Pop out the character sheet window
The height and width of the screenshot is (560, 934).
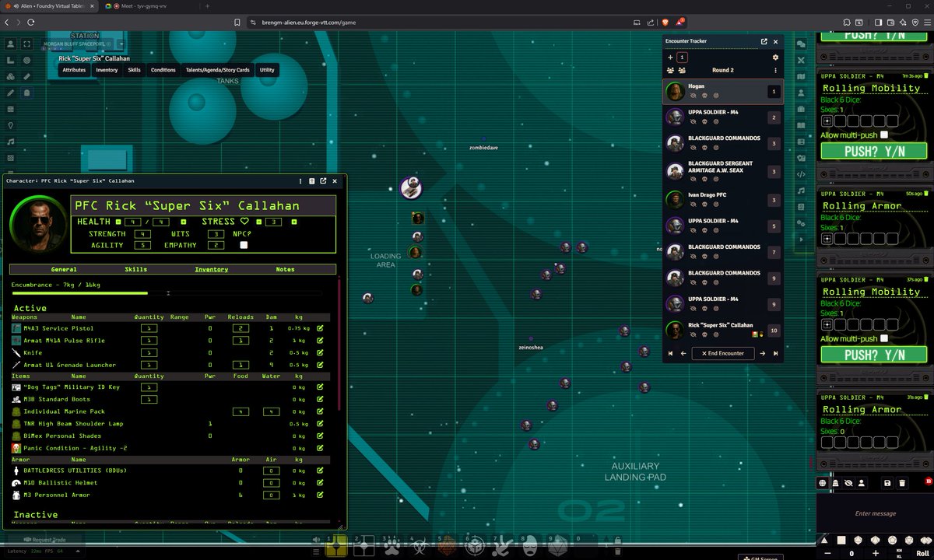[x=323, y=180]
